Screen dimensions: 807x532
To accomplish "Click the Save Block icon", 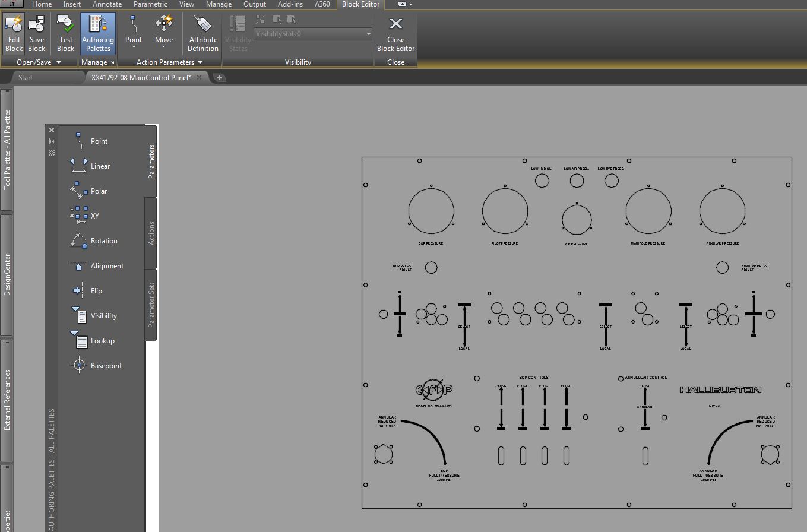I will (37, 34).
